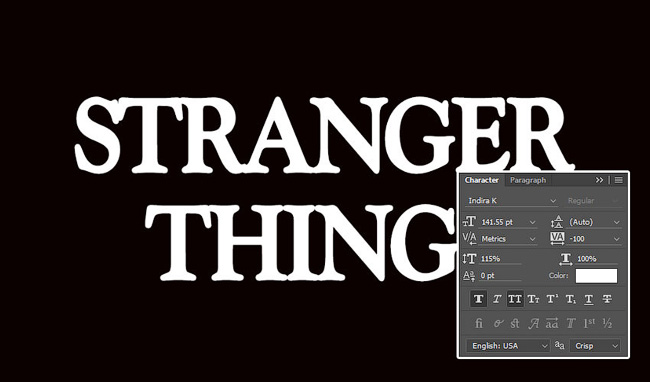Edit the 115% vertical scale field

500,259
